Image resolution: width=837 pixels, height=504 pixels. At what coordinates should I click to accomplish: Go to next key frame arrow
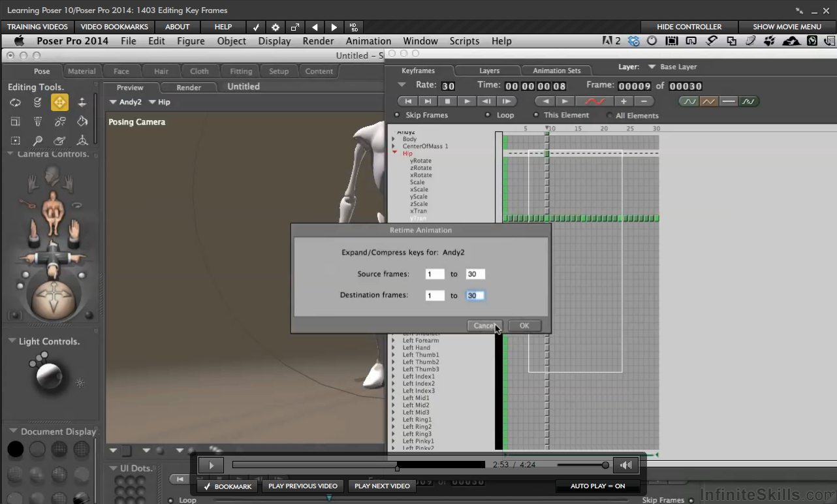point(565,101)
